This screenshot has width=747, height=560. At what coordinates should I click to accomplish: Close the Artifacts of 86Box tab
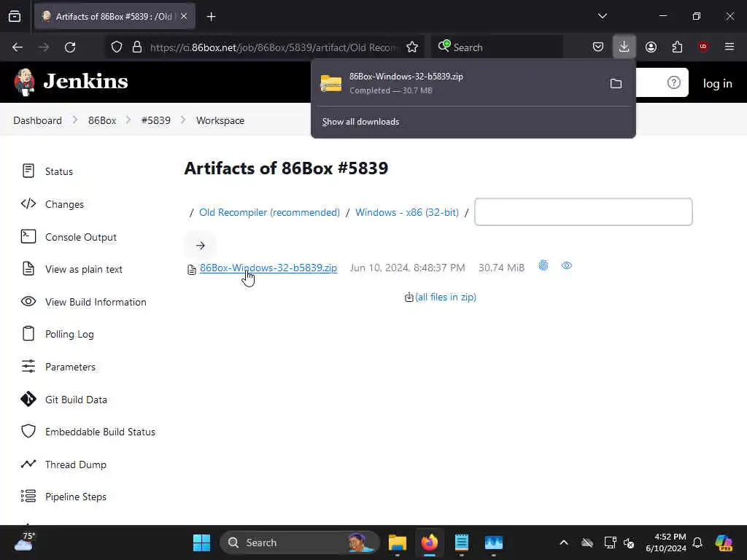184,17
